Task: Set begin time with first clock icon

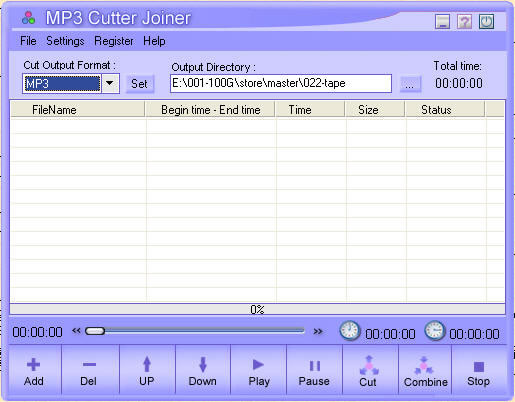Action: 350,331
